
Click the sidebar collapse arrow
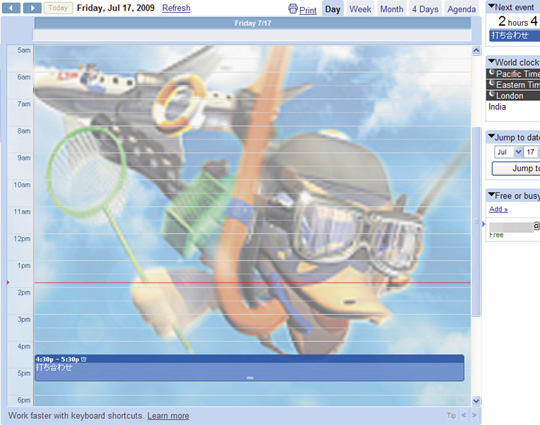pyautogui.click(x=483, y=224)
